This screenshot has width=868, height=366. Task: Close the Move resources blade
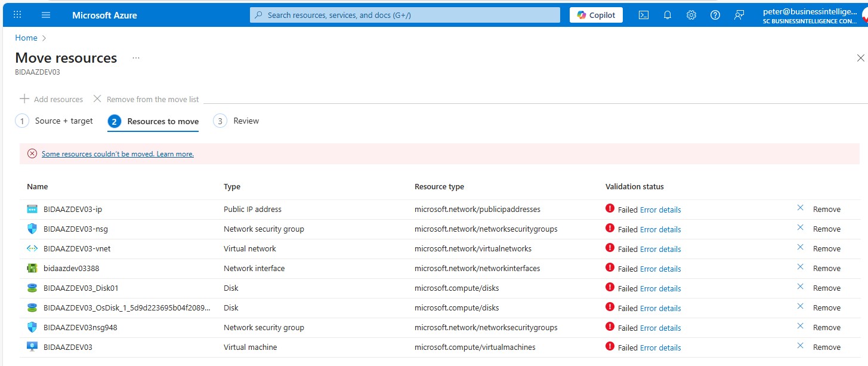coord(860,58)
